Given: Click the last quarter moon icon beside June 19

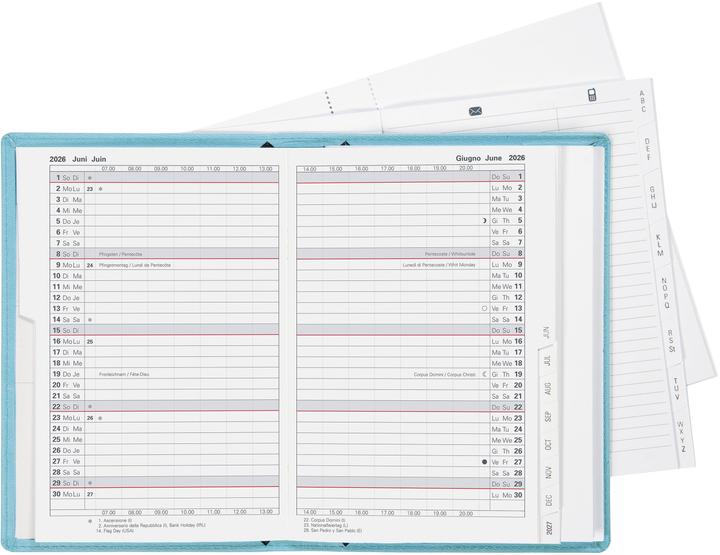Looking at the screenshot, I should click(x=485, y=374).
